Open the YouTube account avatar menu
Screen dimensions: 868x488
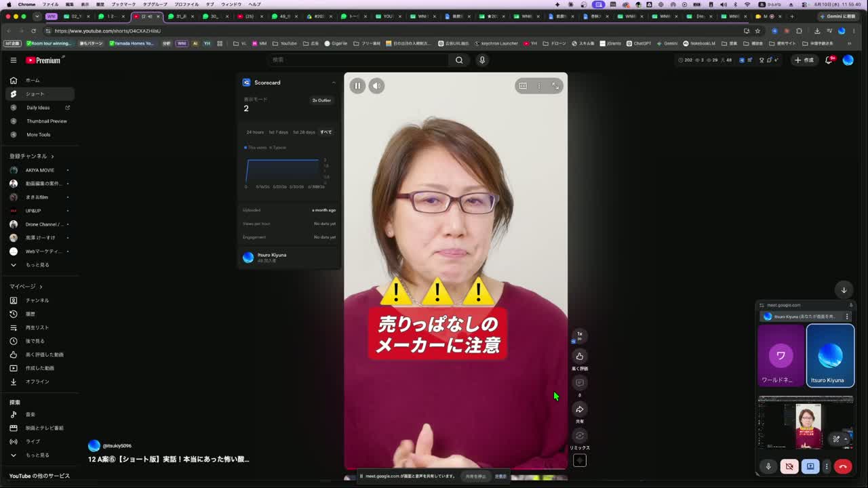pyautogui.click(x=848, y=60)
